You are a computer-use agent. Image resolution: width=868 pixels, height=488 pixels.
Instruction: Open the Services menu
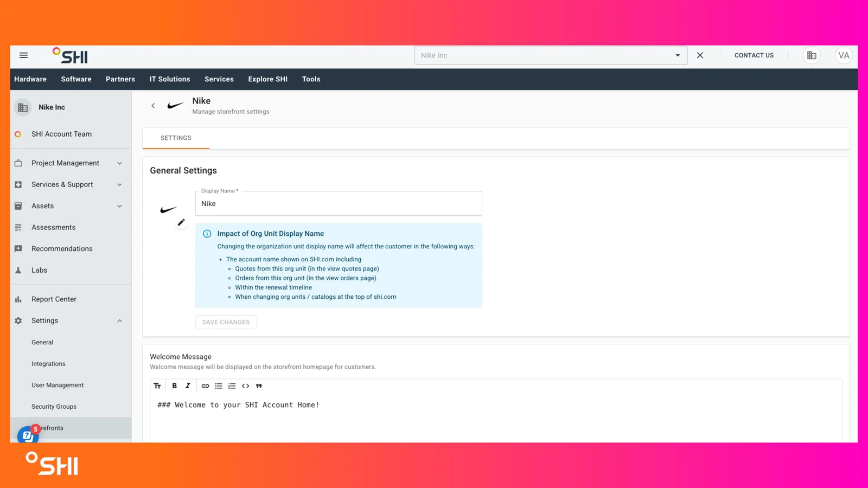(x=219, y=79)
